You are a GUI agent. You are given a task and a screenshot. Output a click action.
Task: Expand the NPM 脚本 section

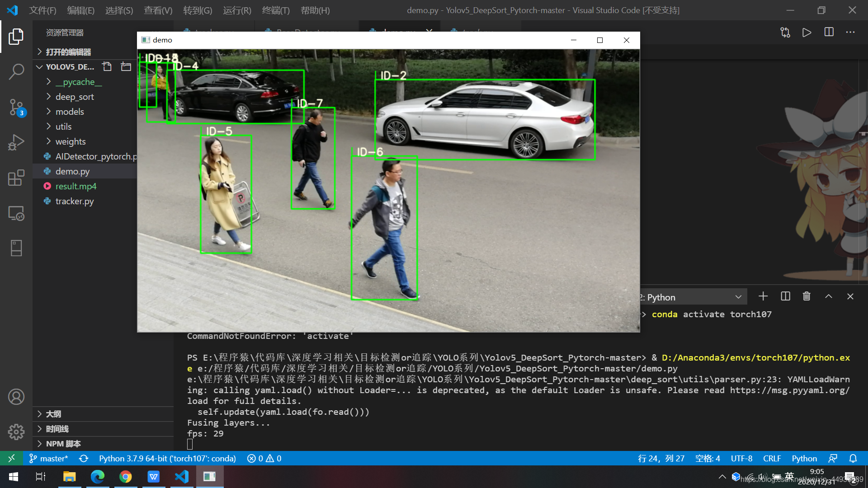[x=63, y=444]
